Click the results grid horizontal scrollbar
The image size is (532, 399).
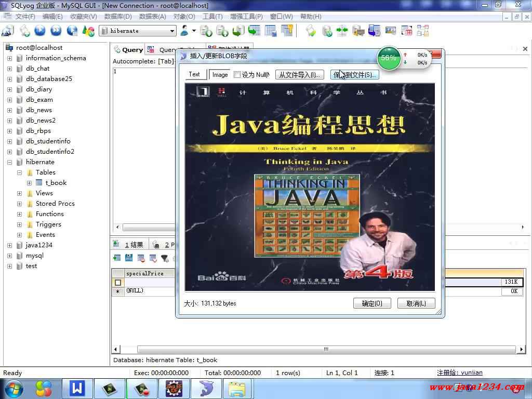pos(326,349)
